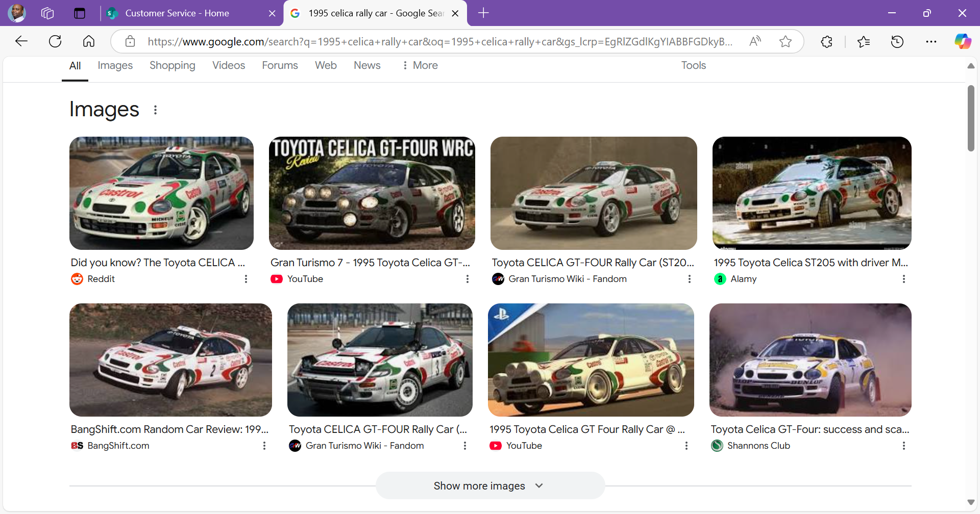Open options for ST205 Gran Turismo Wiki result
Viewport: 980px width, 514px height.
pos(690,279)
